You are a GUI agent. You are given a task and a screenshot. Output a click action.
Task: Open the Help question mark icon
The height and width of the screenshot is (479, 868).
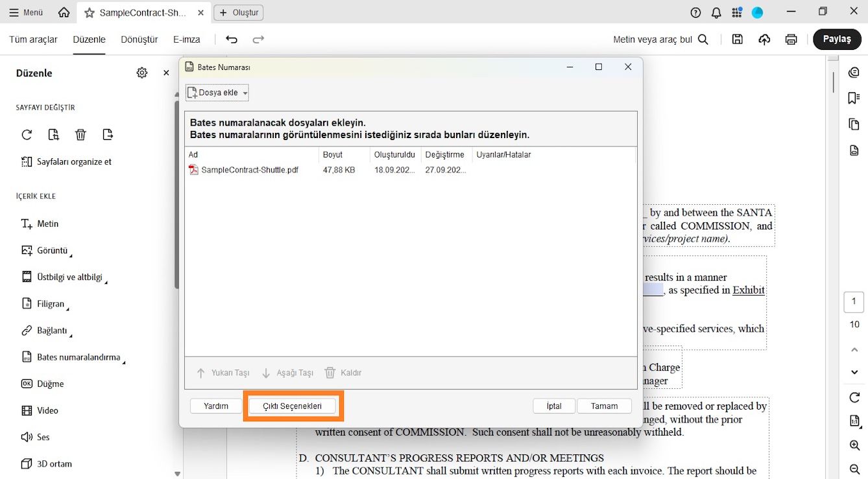coord(696,12)
